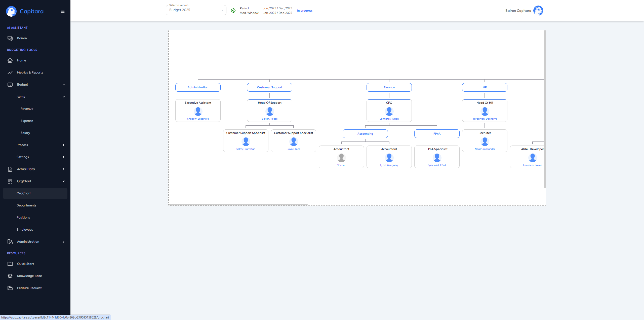644x320 pixels.
Task: Open the green version settings gear
Action: (233, 11)
